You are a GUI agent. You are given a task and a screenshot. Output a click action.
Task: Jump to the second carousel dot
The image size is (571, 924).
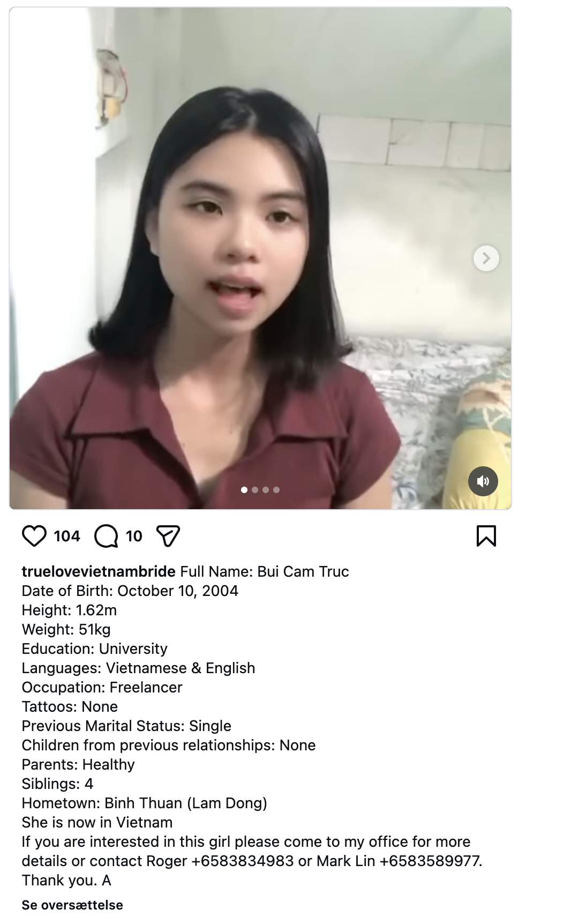click(255, 490)
